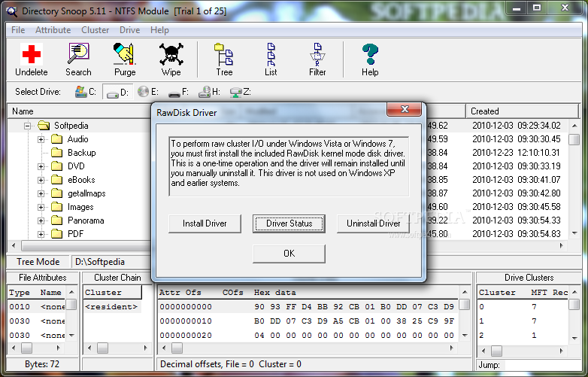Select the E: optical drive
Screen dimensions: 588x377
coord(148,92)
